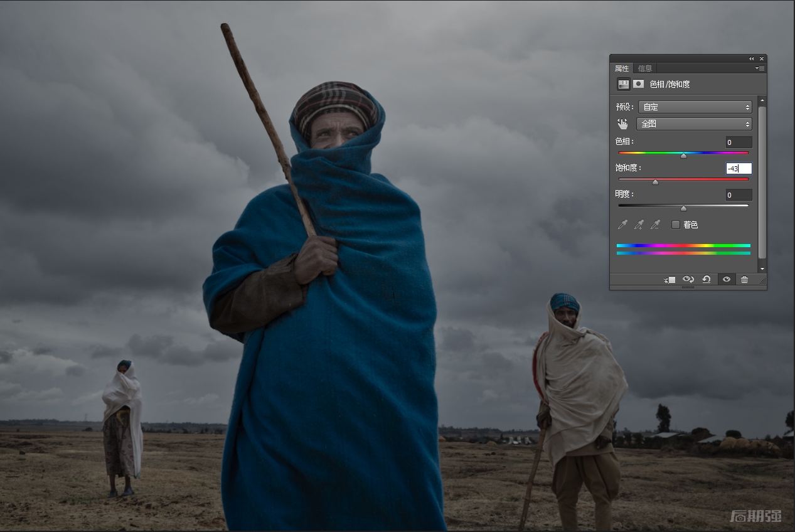The height and width of the screenshot is (532, 795).
Task: Click the upper color spectrum bar
Action: coord(683,246)
